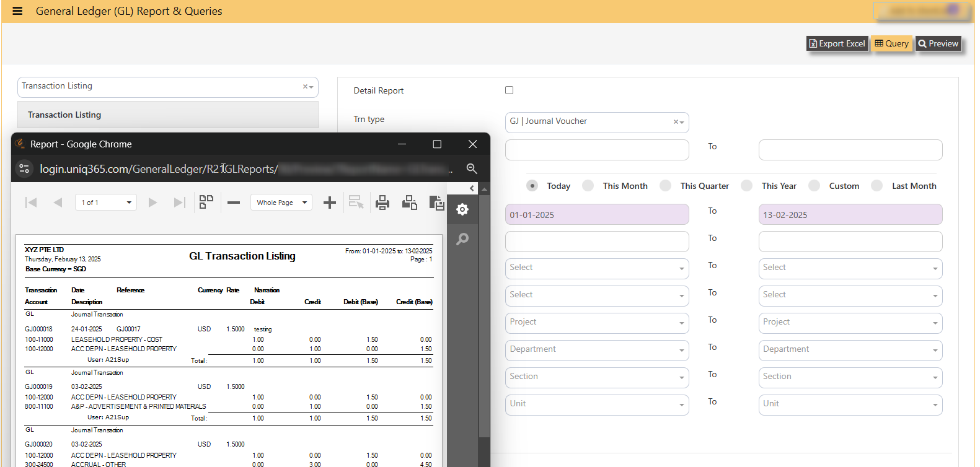Click the Export Excel button

tap(837, 43)
